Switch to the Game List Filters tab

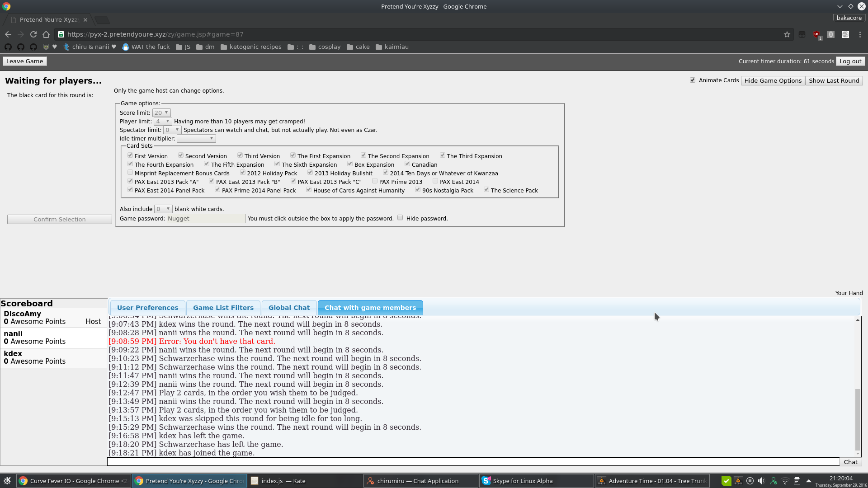(x=223, y=308)
